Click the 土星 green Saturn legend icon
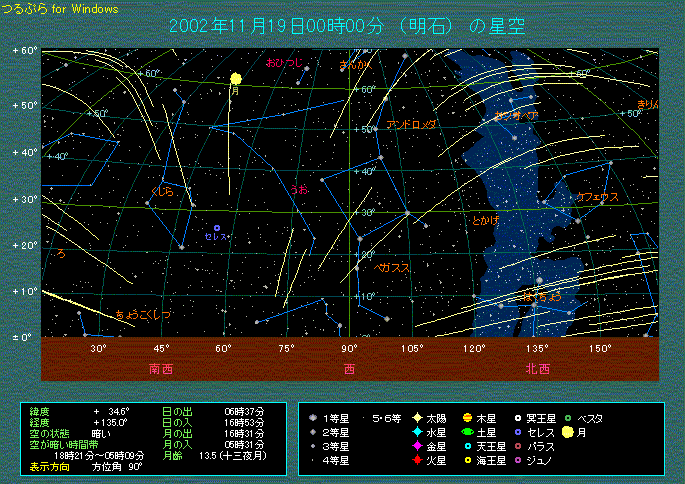Image resolution: width=685 pixels, height=484 pixels. pos(467,432)
